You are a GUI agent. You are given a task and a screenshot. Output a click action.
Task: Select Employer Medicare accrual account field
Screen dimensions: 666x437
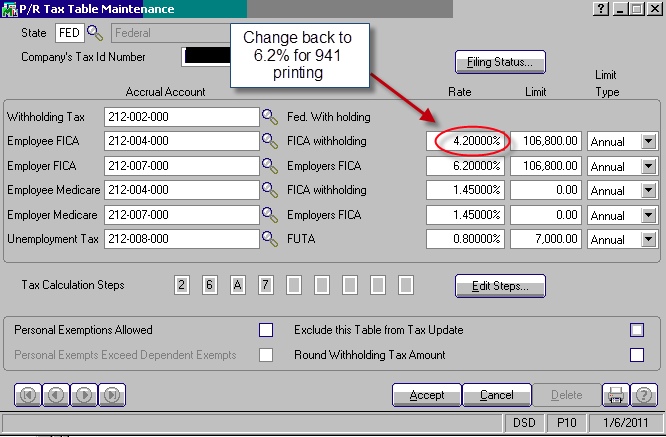pos(181,214)
